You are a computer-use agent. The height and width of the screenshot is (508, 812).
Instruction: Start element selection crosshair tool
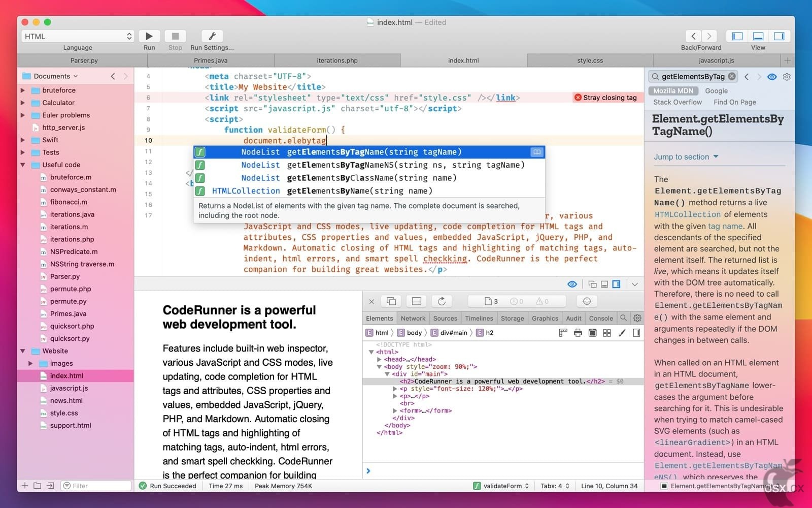click(587, 301)
